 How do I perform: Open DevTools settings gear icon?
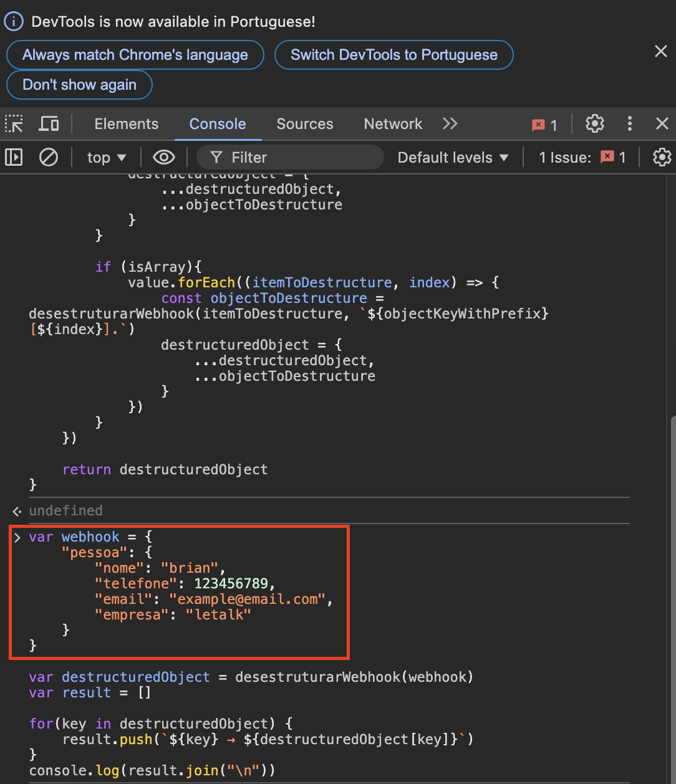point(595,124)
